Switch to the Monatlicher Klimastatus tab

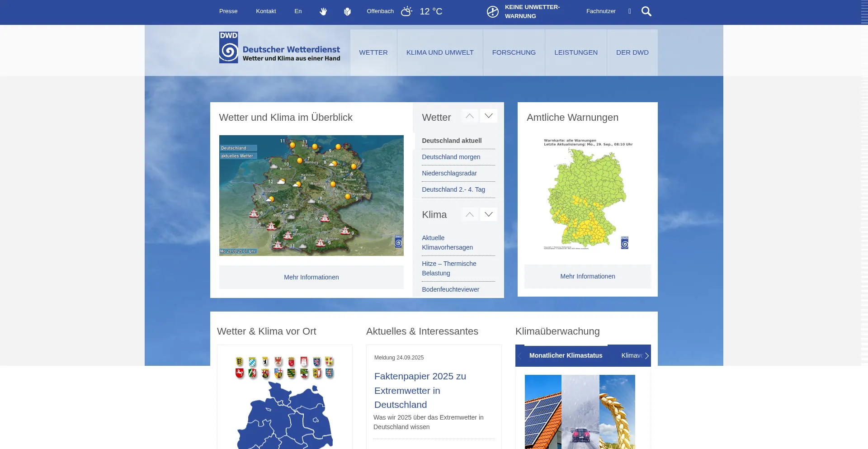click(x=566, y=355)
